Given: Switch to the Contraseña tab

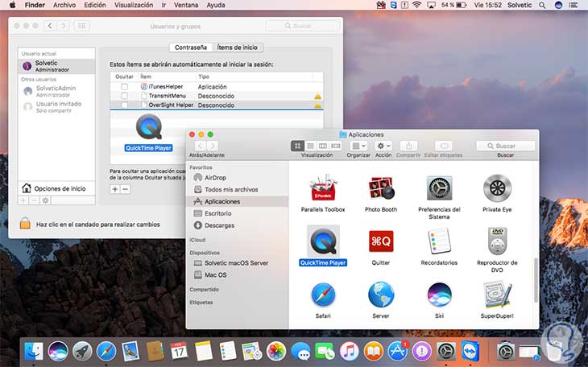Looking at the screenshot, I should [191, 47].
